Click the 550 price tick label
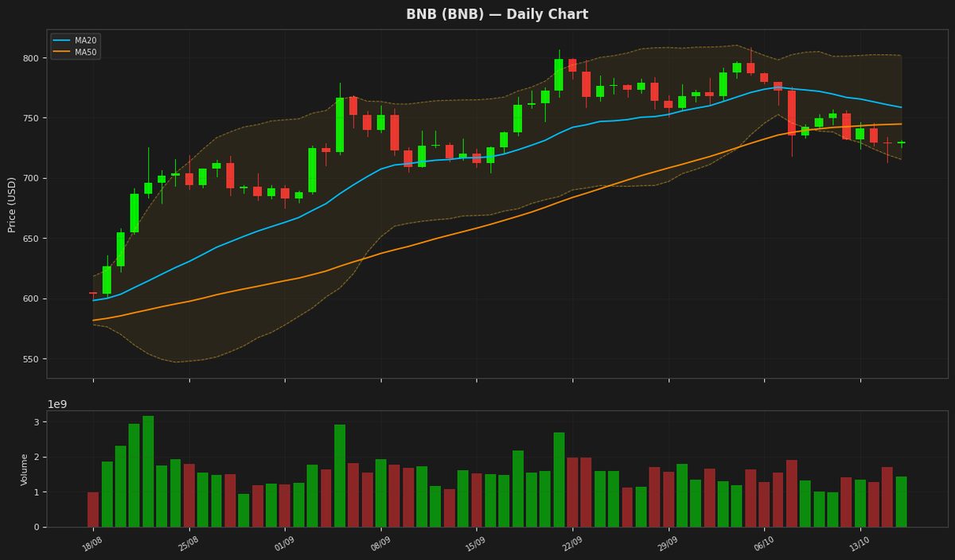This screenshot has height=560, width=955. click(31, 360)
